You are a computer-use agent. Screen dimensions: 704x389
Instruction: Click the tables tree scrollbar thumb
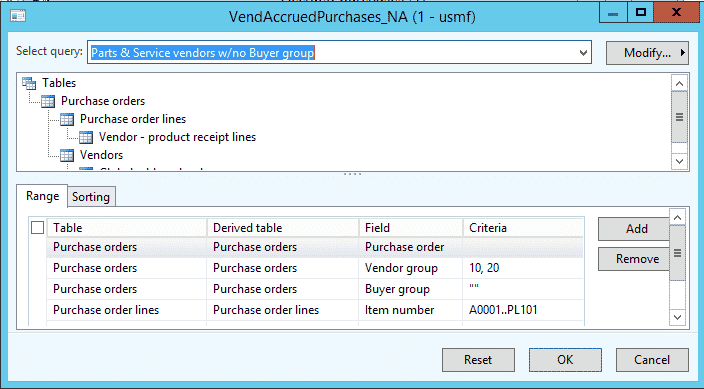[679, 117]
